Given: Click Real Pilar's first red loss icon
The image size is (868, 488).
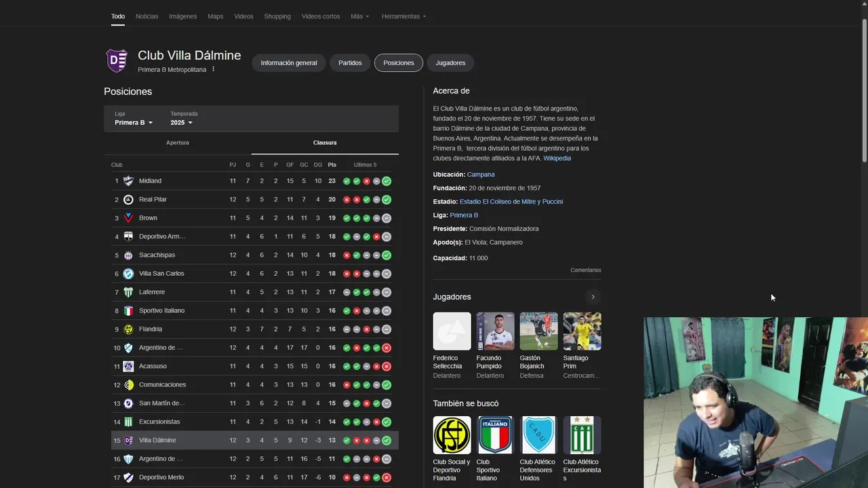Looking at the screenshot, I should 347,200.
